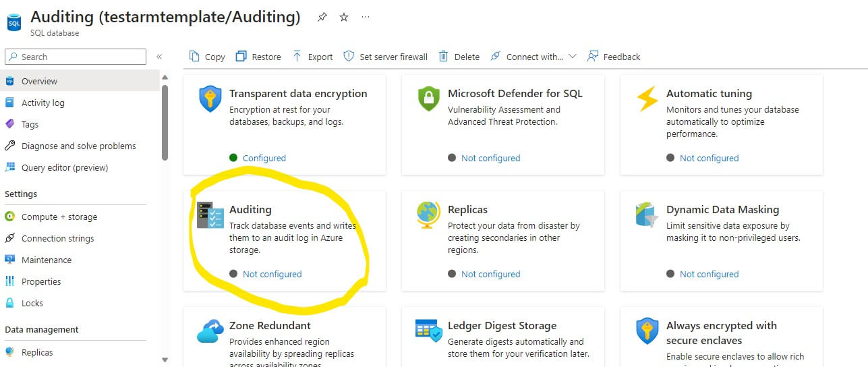868x367 pixels.
Task: Open Auditing Not configured link
Action: pyautogui.click(x=272, y=274)
